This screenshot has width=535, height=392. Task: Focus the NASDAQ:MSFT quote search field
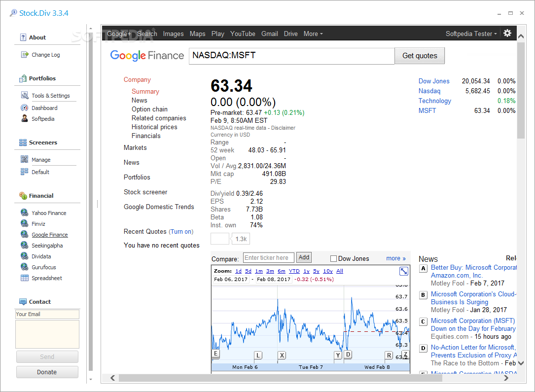click(292, 56)
